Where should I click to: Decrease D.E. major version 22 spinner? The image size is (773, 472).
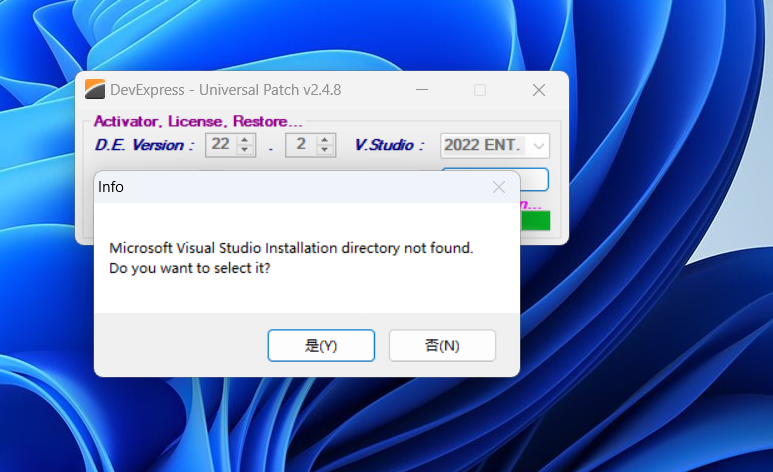click(x=245, y=150)
